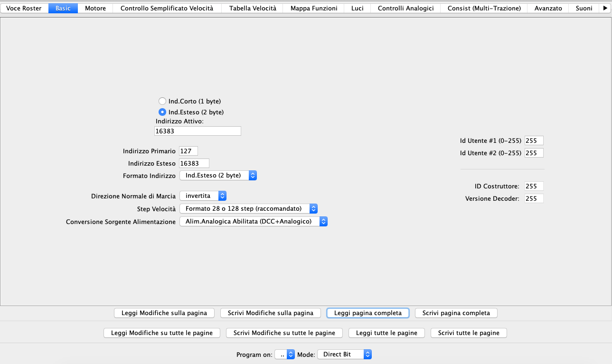Click inside the Indirizzo Attivo field

tap(197, 131)
